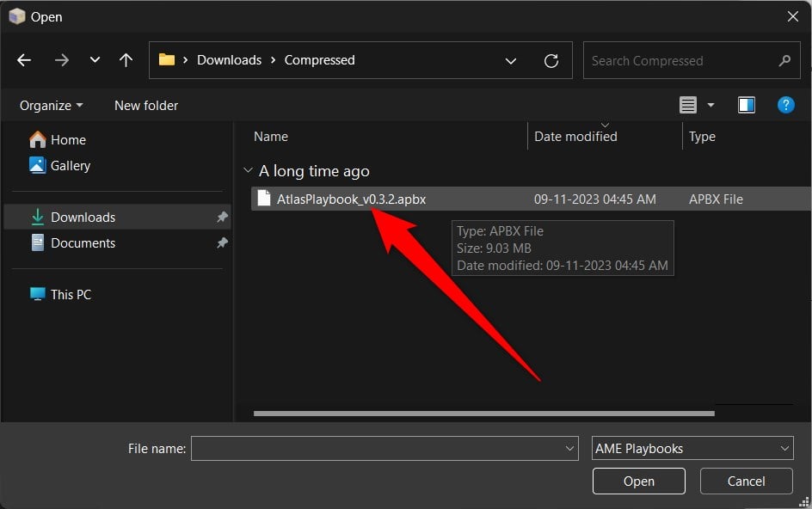Refresh the Compressed folder listing
Image resolution: width=812 pixels, height=509 pixels.
[551, 60]
